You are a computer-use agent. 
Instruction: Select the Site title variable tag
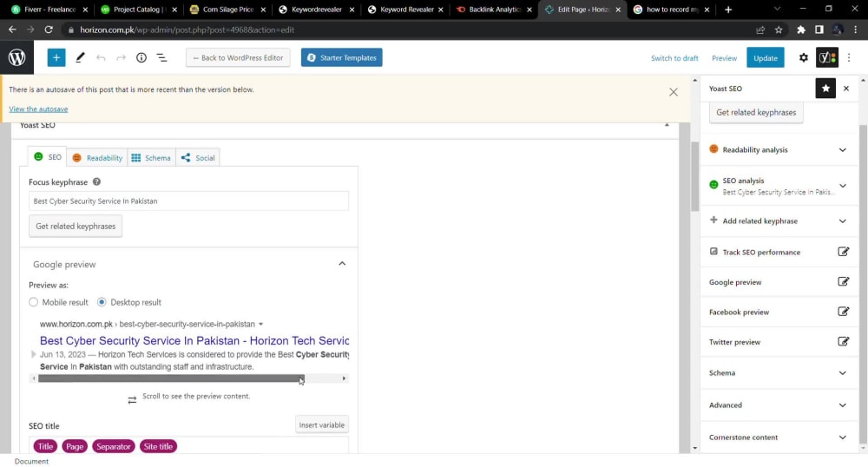[x=158, y=446]
